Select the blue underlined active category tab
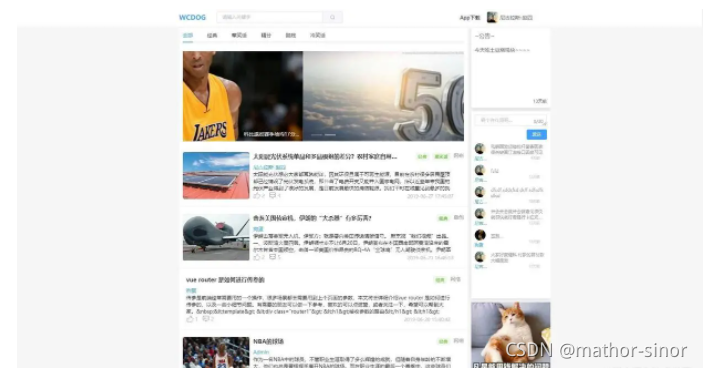Screen dimensions: 703x368 coord(188,35)
